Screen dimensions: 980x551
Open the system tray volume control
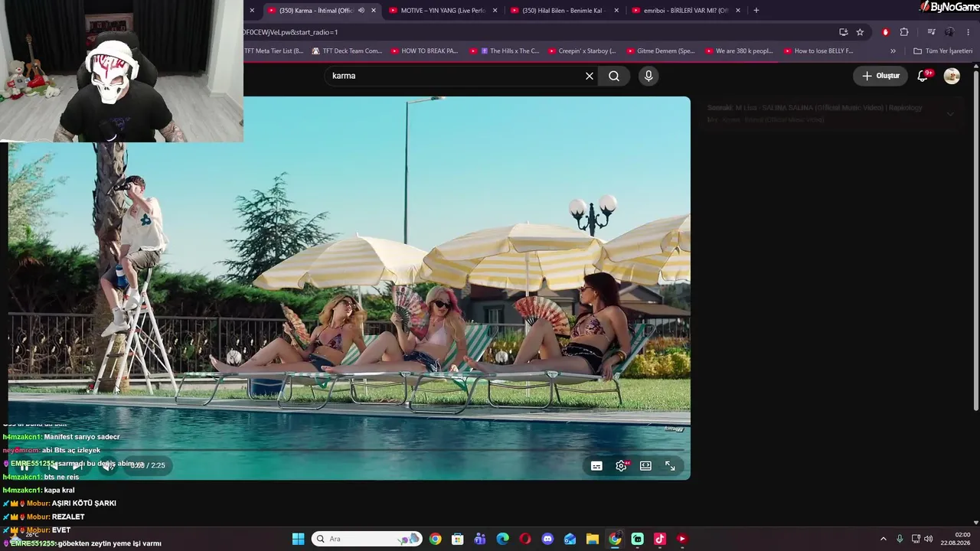(x=928, y=539)
